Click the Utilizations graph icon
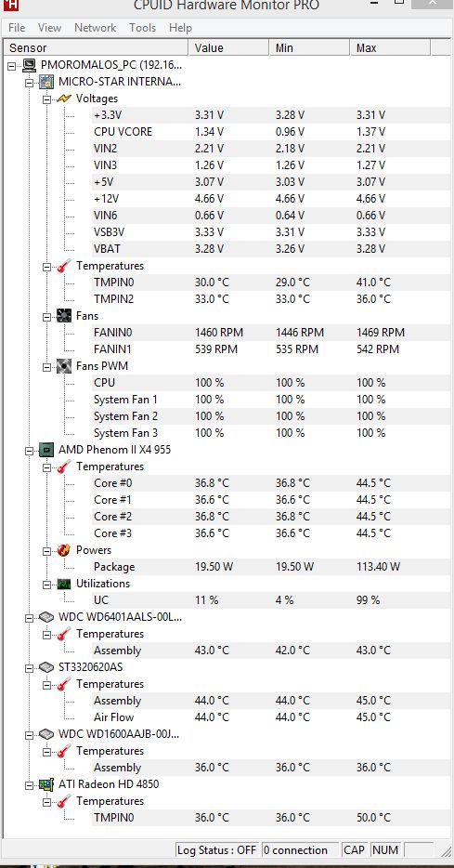Screen dimensions: 454x868 64,584
